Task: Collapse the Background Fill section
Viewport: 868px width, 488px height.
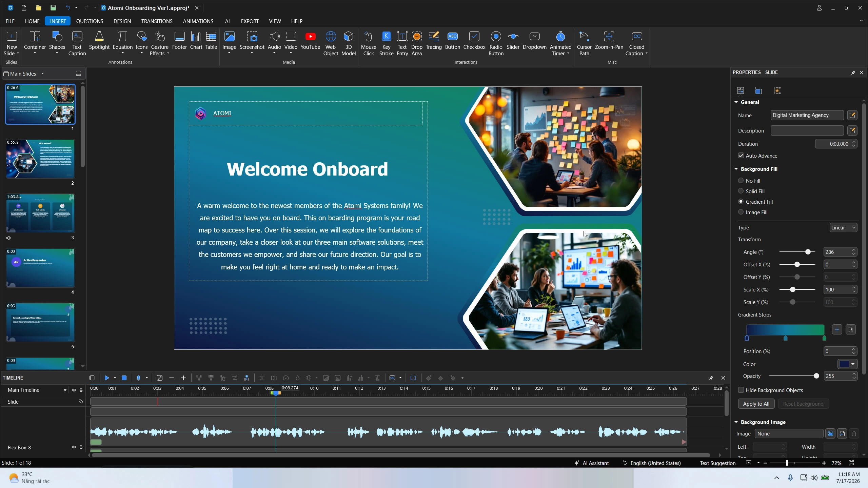Action: (736, 169)
